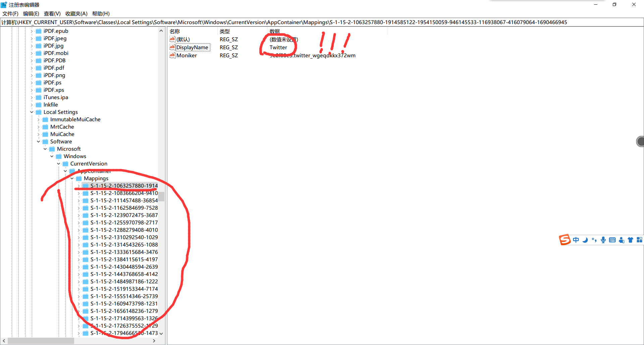Select key S-1-15-2-1162584699-7528

click(x=124, y=208)
